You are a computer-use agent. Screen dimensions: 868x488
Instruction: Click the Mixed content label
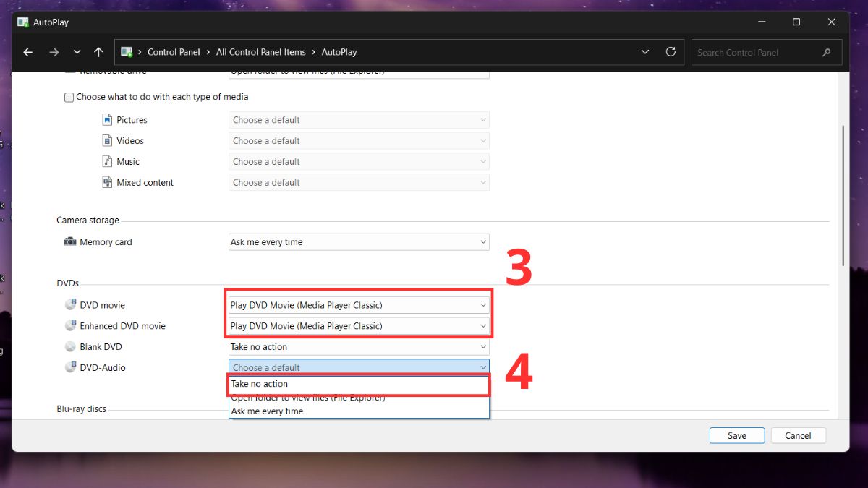point(145,183)
